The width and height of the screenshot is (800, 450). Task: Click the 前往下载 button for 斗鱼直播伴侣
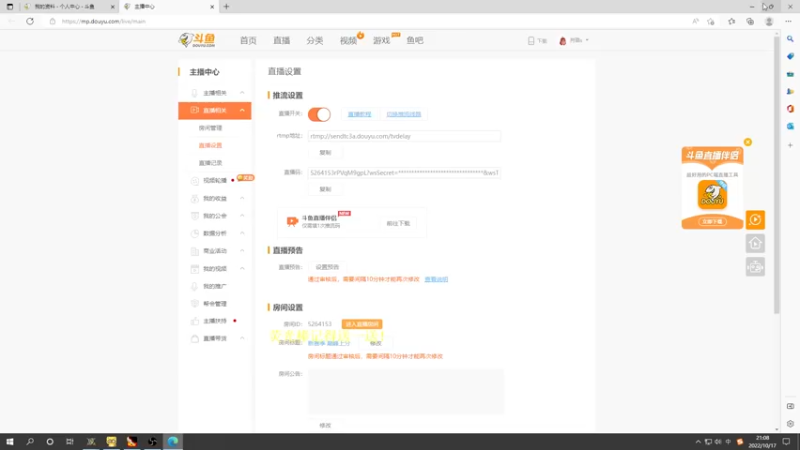click(398, 223)
